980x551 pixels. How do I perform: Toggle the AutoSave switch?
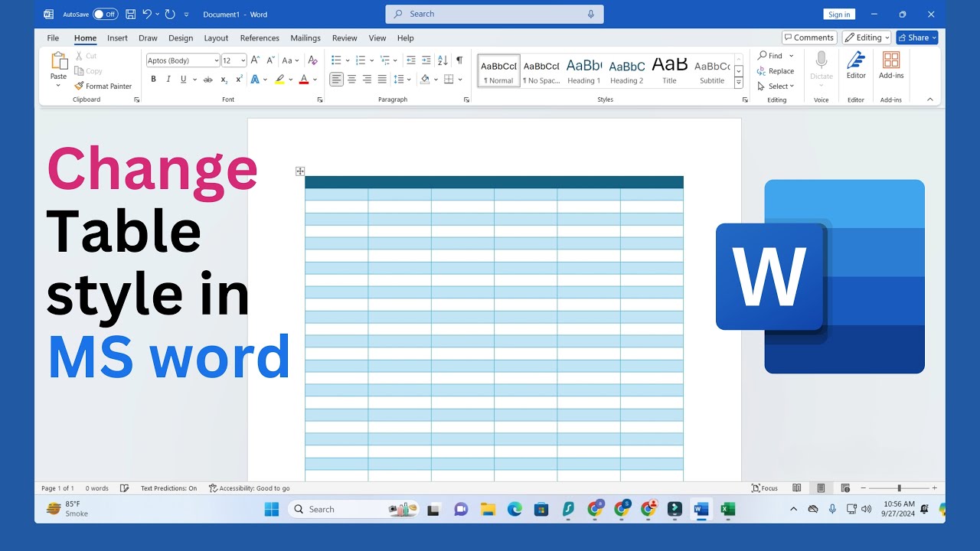(105, 14)
